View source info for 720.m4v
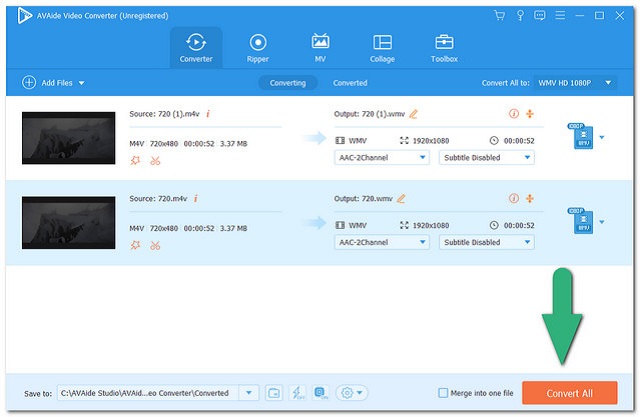The width and height of the screenshot is (640, 417). coord(196,199)
